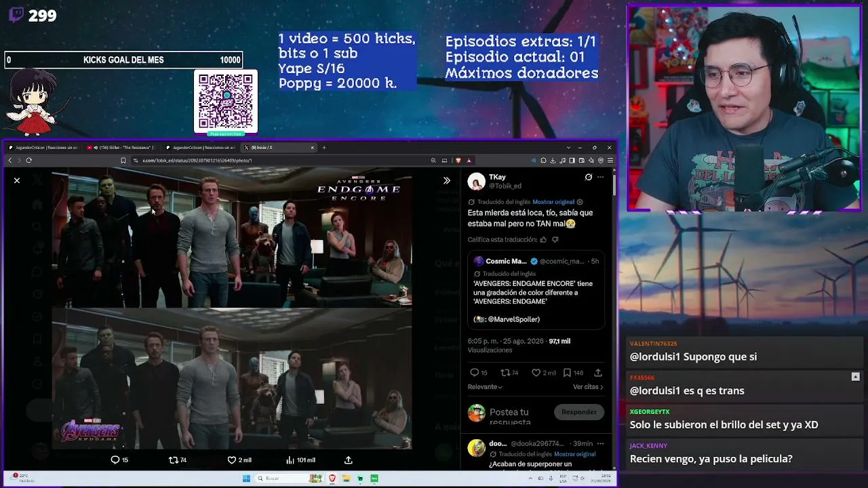Click the share icon below the photo
This screenshot has width=868, height=488.
(x=348, y=460)
